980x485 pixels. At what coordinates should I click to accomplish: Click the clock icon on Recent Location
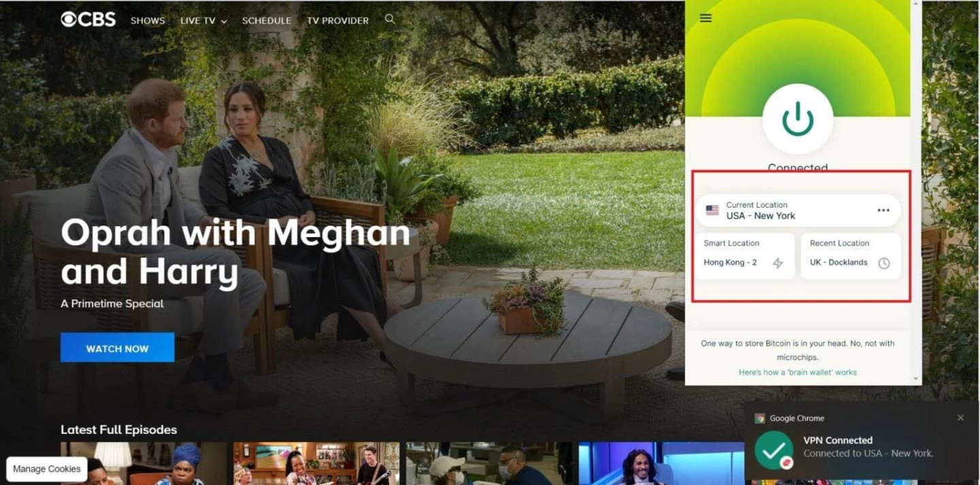[884, 263]
